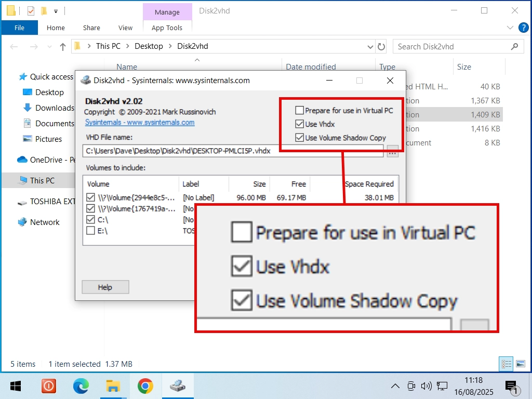Uncheck the unmagnified Use Volume Shadow Copy checkbox
The width and height of the screenshot is (532, 399).
click(x=299, y=137)
